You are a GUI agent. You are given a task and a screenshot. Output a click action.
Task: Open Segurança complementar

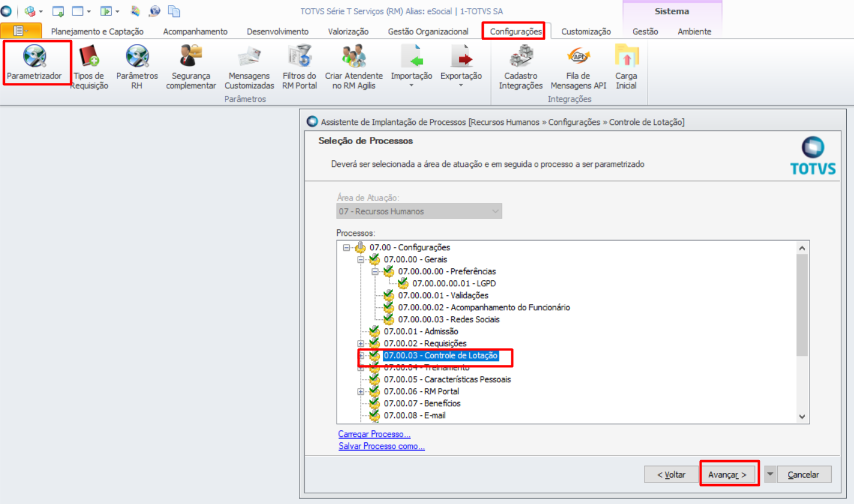click(191, 67)
